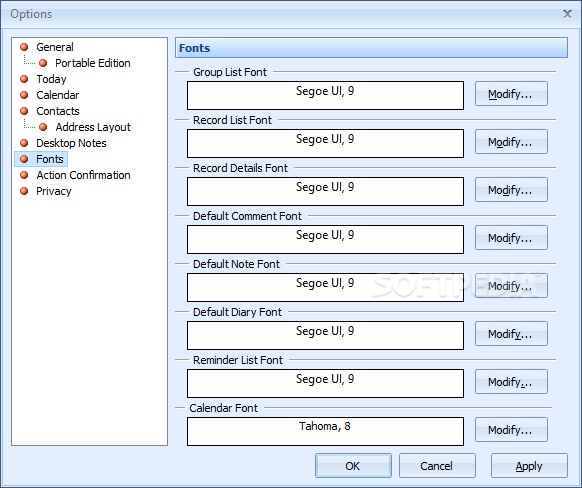
Task: Click the red bullet icon beside Contacts
Action: pos(24,111)
